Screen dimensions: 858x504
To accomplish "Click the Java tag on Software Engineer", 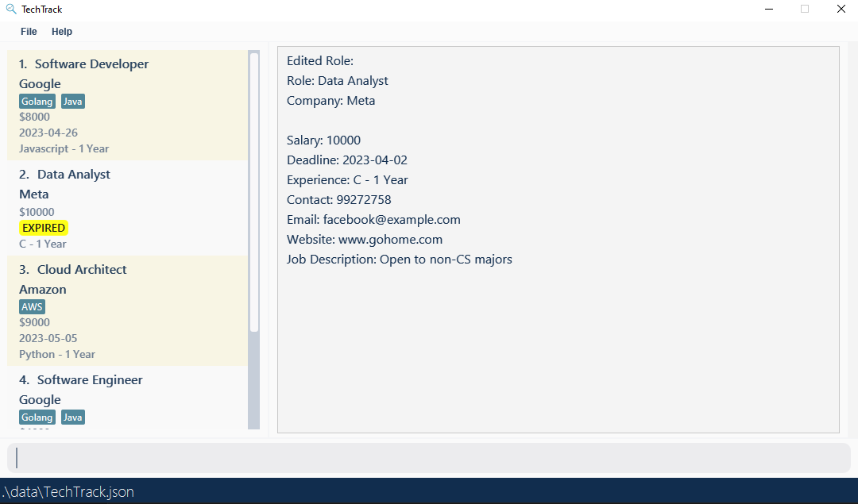I will (73, 417).
